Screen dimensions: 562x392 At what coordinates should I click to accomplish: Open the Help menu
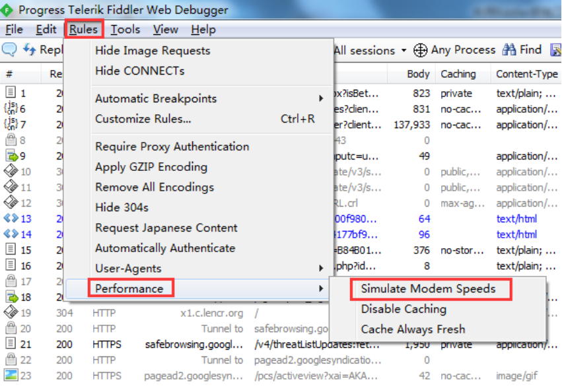click(x=203, y=30)
